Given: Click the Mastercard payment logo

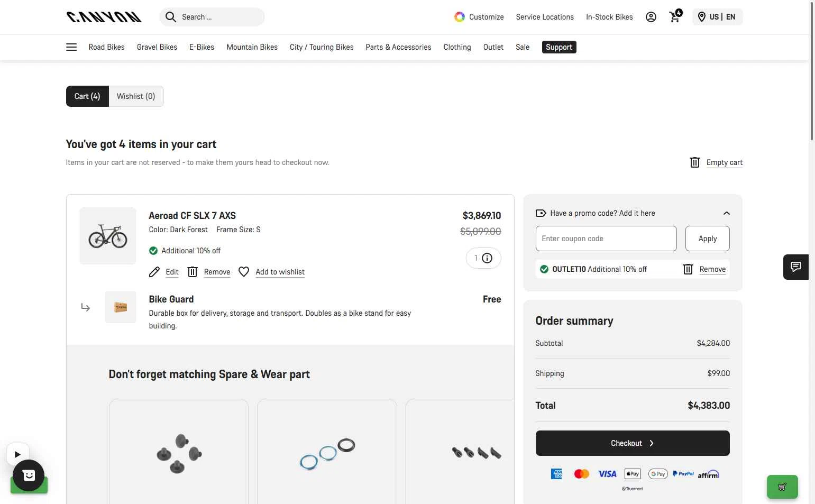Looking at the screenshot, I should [582, 474].
